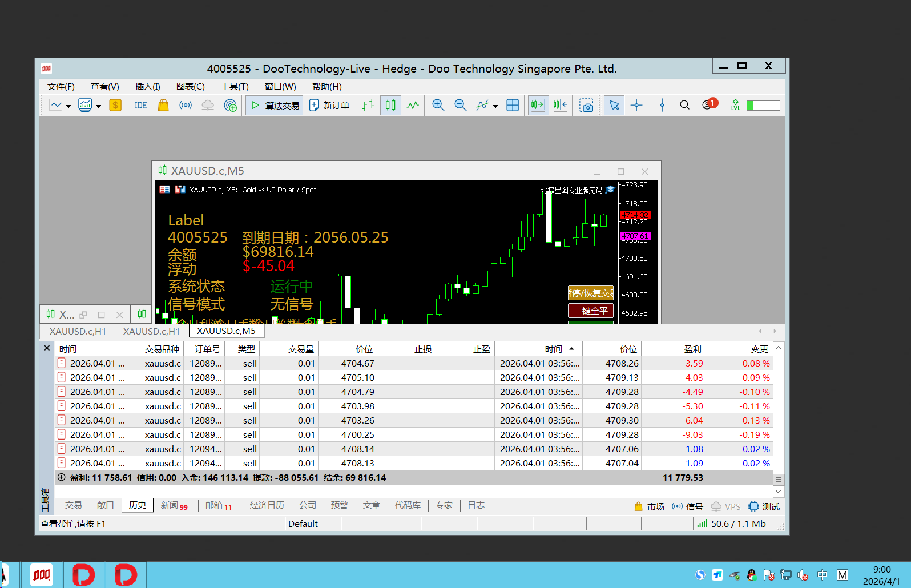Click the grey VPS cloud toolbar icon
The width and height of the screenshot is (911, 588).
coord(208,105)
